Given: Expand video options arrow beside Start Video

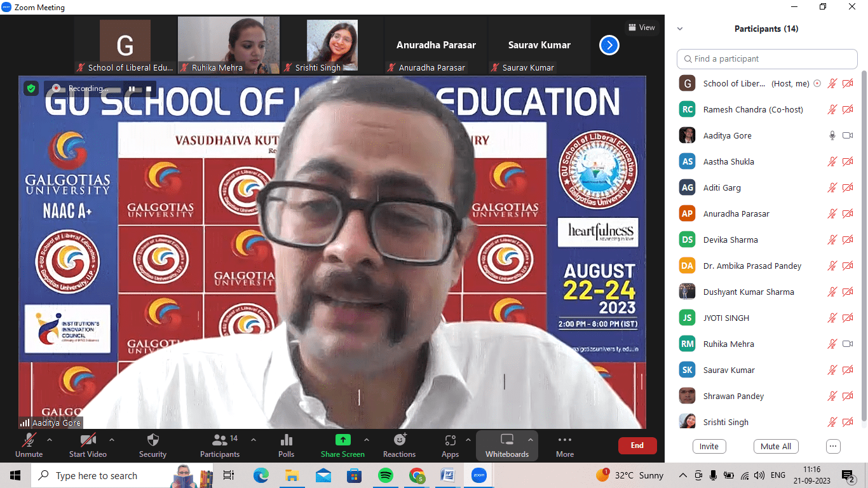Looking at the screenshot, I should coord(112,440).
